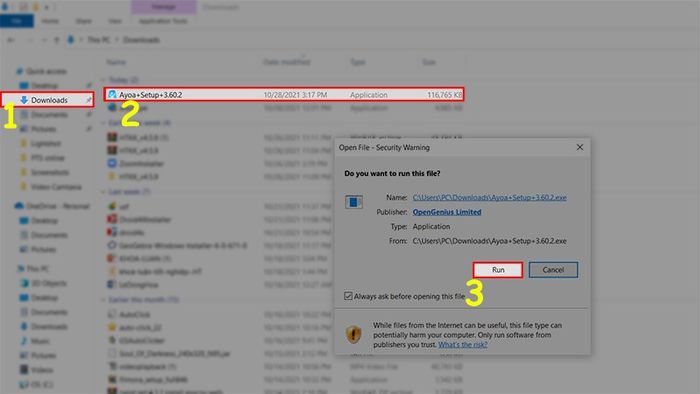
Task: Cancel the Open File security warning
Action: [553, 270]
